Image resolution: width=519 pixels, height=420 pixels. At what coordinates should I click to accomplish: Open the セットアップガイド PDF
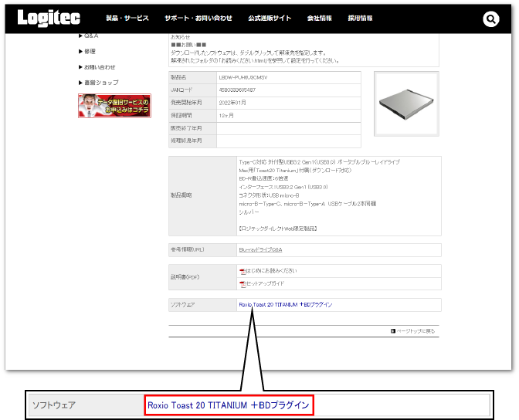(x=265, y=283)
